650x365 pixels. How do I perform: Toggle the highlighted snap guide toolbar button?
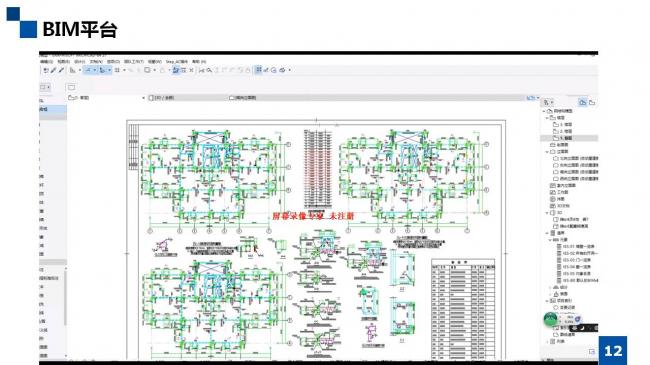(102, 70)
